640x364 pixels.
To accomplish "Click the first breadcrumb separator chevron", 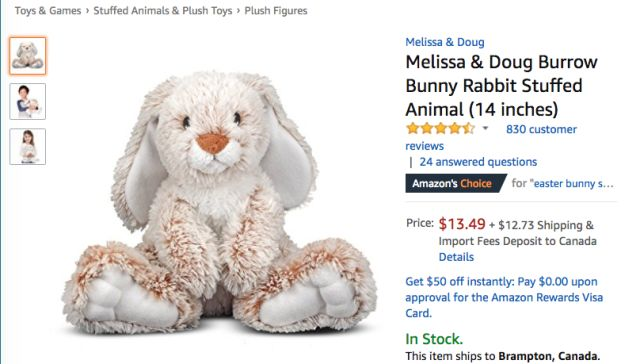I will pos(87,11).
